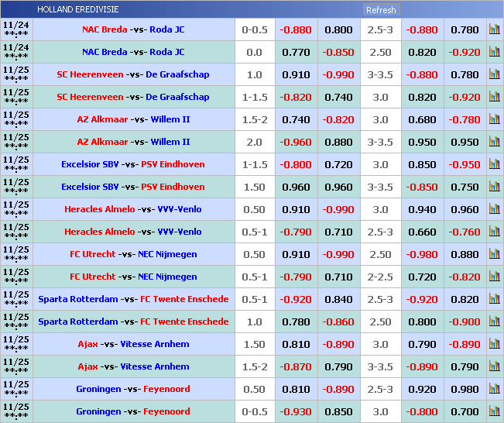Screen dimensions: 504x423
Task: View chart for Excelsior SBV 1.50 handicap row
Action: click(494, 187)
